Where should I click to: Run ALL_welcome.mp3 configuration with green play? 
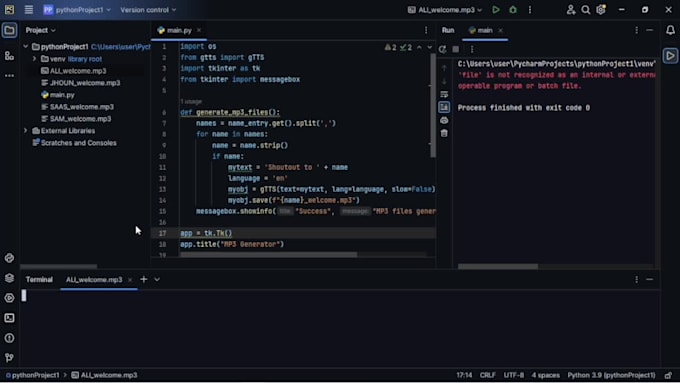point(496,10)
